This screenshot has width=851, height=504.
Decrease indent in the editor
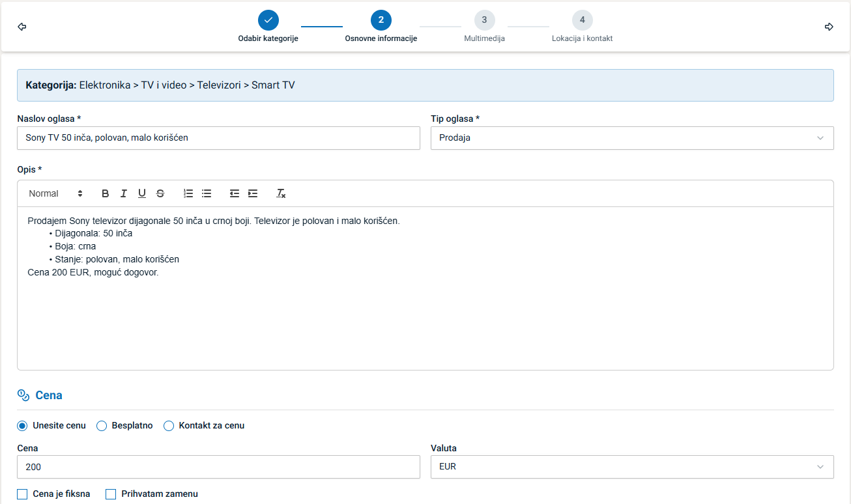pyautogui.click(x=235, y=193)
